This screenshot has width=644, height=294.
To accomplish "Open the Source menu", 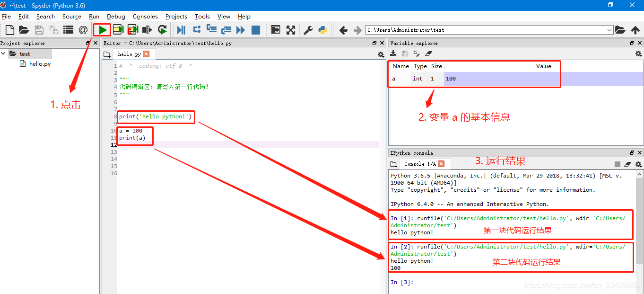I will coord(72,17).
